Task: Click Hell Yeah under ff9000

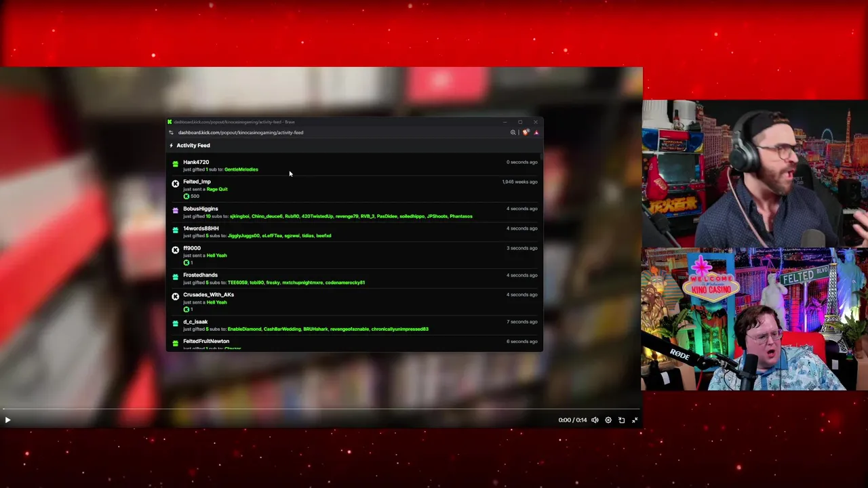Action: (217, 256)
